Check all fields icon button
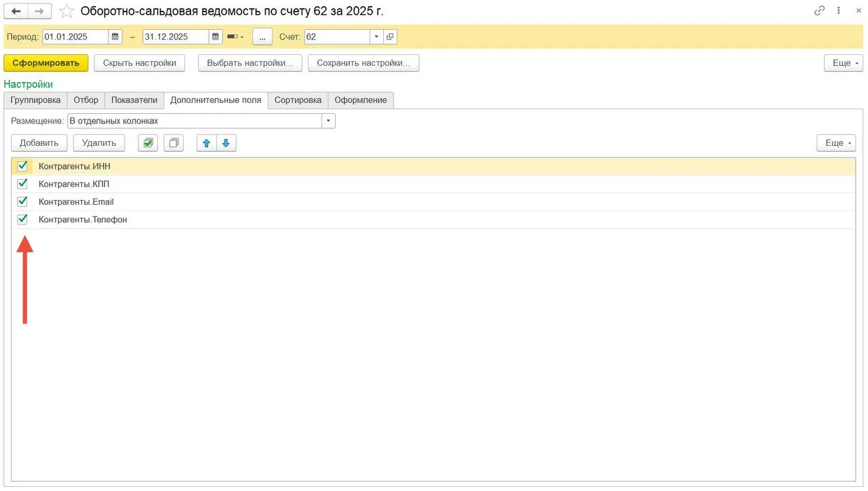Image resolution: width=868 pixels, height=491 pixels. point(148,142)
